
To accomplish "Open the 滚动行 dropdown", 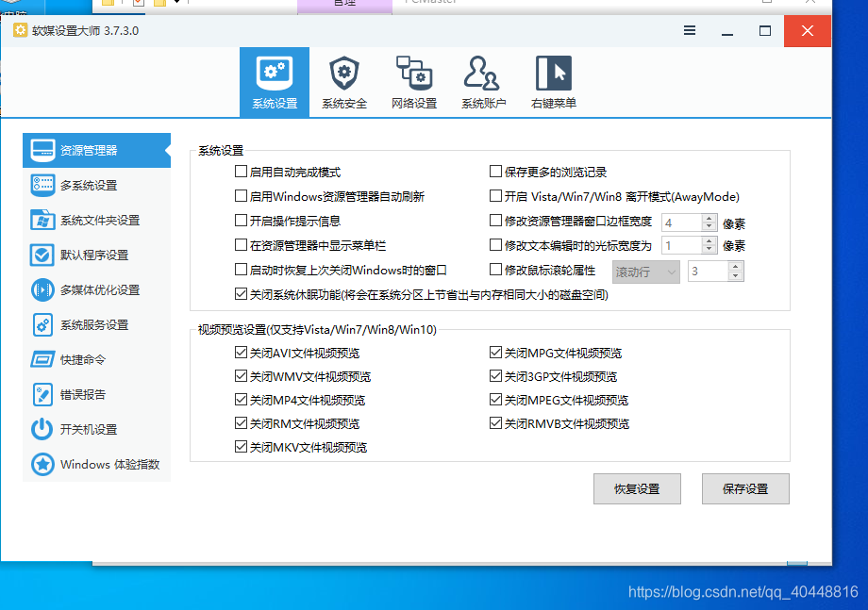I will pyautogui.click(x=645, y=272).
